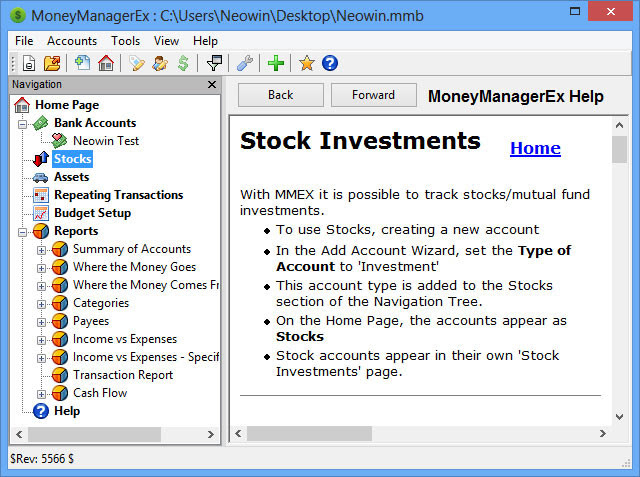Image resolution: width=640 pixels, height=477 pixels.
Task: Expand the Summary of Accounts node
Action: tap(41, 250)
